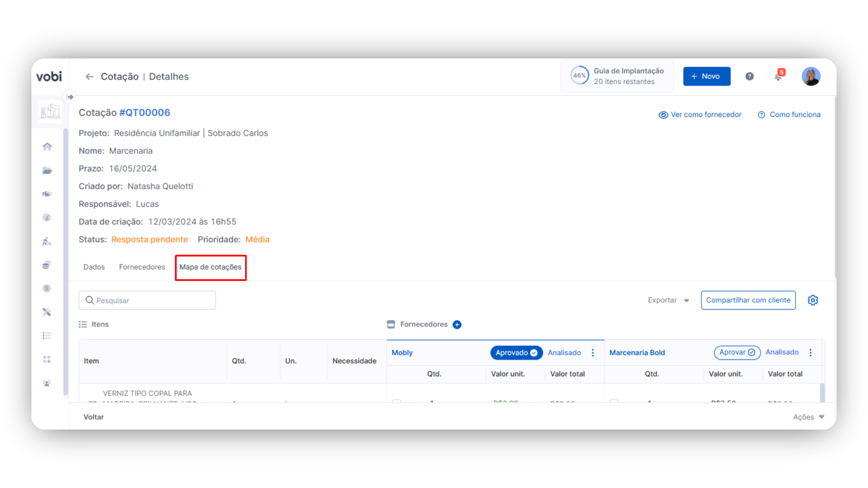Toggle the Aprovar button for Marcenaria Bold
Viewport: 868px width, 488px height.
[737, 352]
